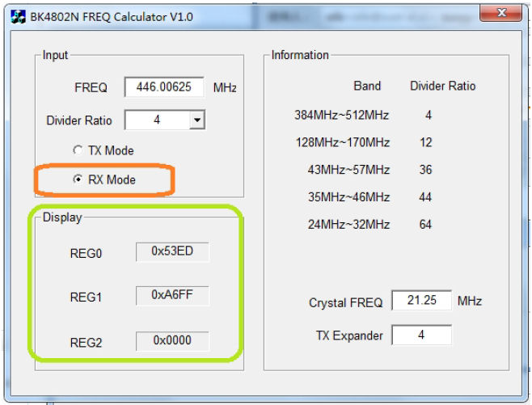
Task: Click the REG1 value 0xA6FF
Action: point(172,295)
